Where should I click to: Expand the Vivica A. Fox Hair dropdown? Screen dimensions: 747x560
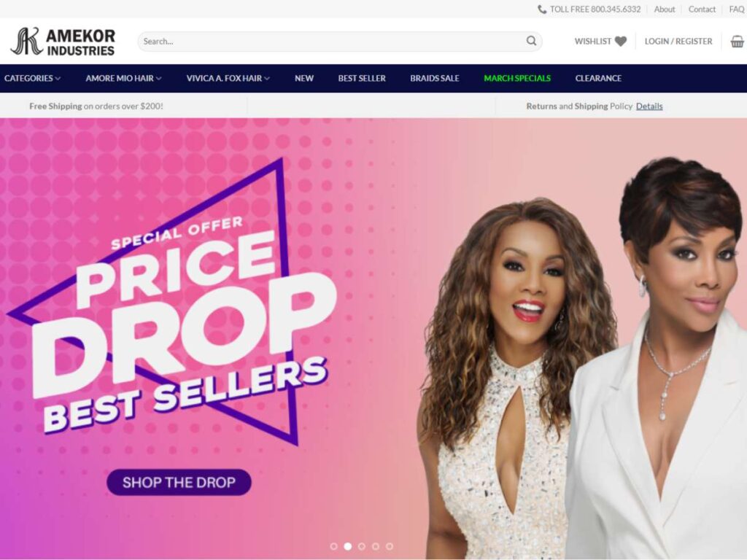tap(228, 78)
